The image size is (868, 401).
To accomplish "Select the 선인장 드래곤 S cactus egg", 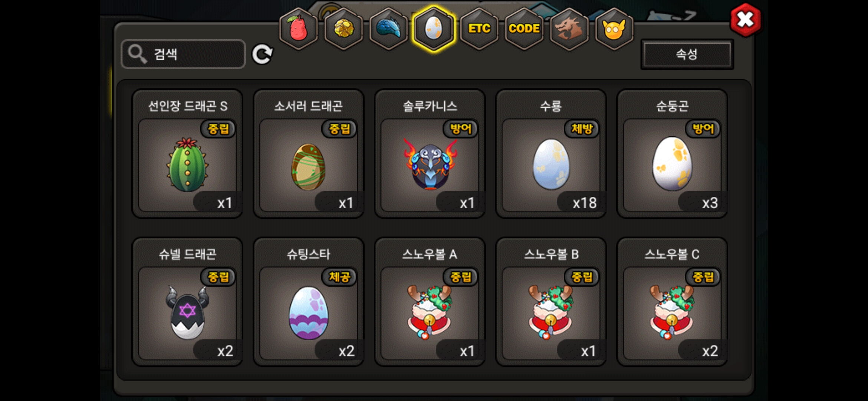I will point(188,153).
